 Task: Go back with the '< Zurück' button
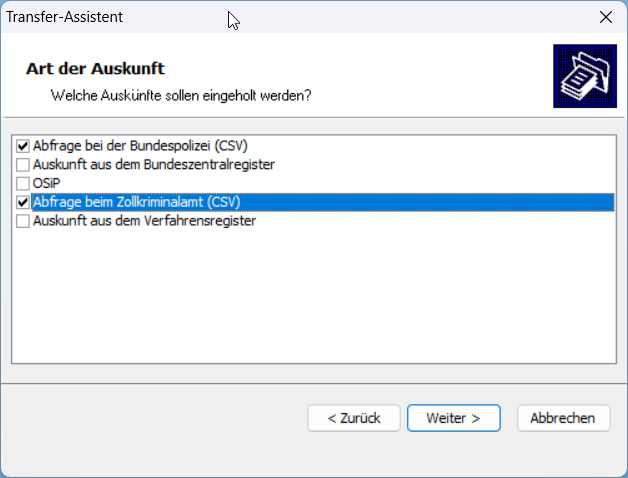click(x=353, y=418)
